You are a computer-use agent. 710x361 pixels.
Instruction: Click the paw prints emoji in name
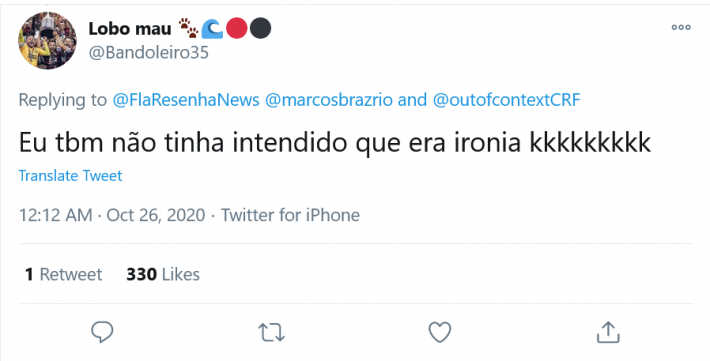[188, 29]
